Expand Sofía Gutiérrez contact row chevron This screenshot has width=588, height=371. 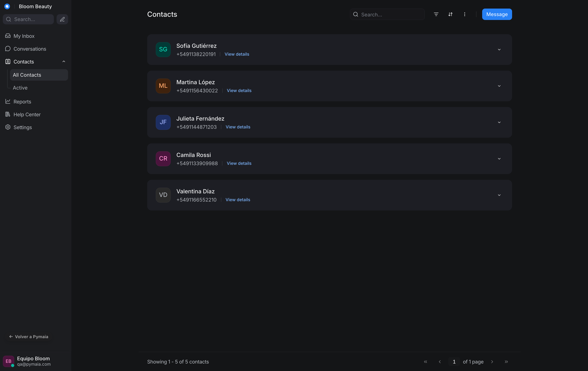[499, 50]
